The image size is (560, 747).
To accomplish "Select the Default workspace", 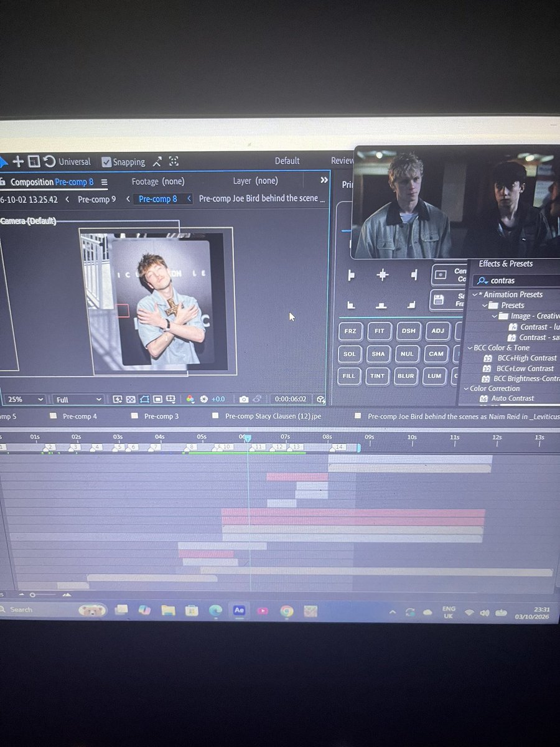I will tap(287, 161).
